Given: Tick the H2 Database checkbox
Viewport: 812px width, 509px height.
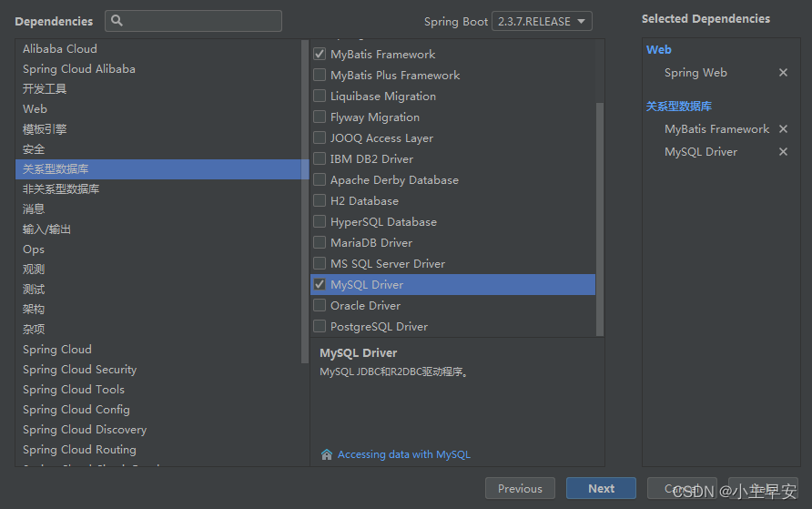Looking at the screenshot, I should [320, 200].
